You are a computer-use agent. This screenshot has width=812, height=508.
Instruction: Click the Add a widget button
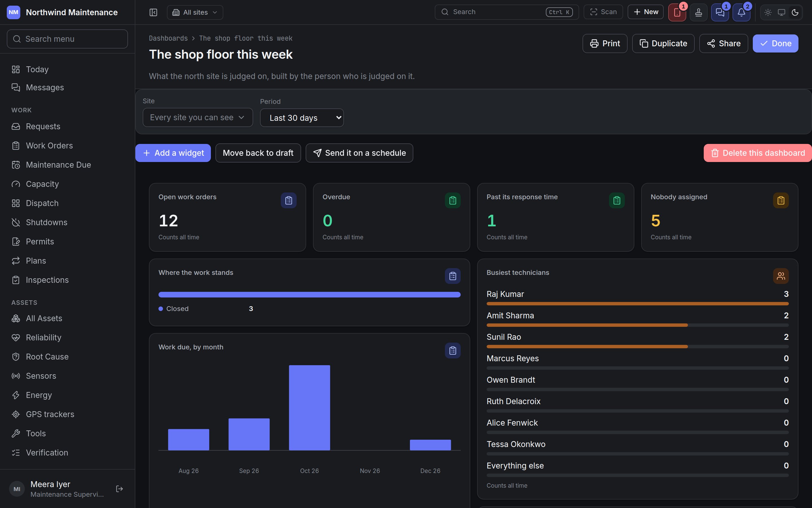[173, 153]
